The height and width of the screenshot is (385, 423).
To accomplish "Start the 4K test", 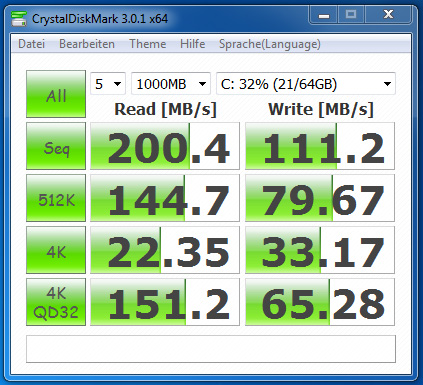I will coord(56,250).
